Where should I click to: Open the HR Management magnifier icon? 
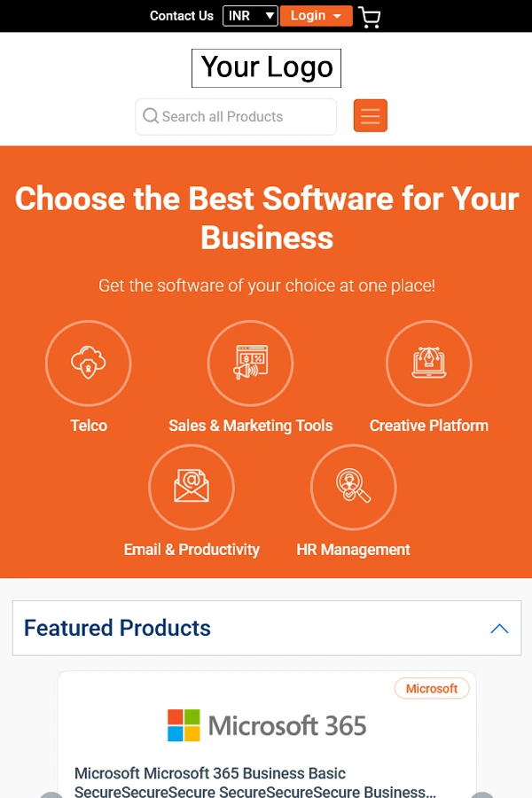[x=353, y=487]
